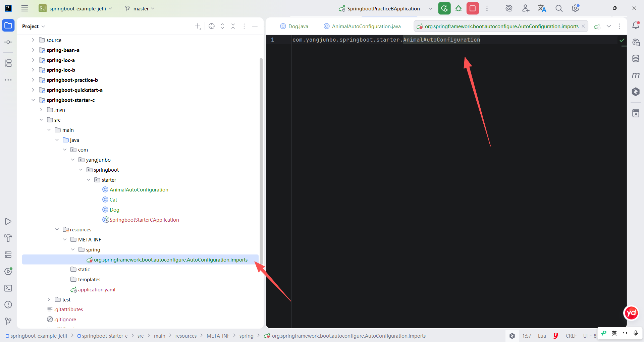Open the translation plugin icon

(542, 8)
